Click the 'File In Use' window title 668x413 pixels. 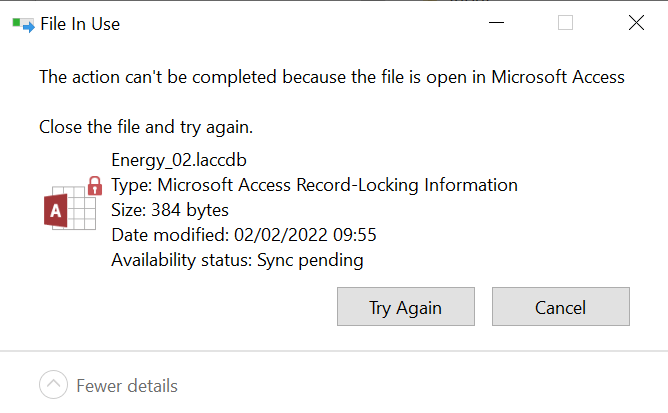80,24
